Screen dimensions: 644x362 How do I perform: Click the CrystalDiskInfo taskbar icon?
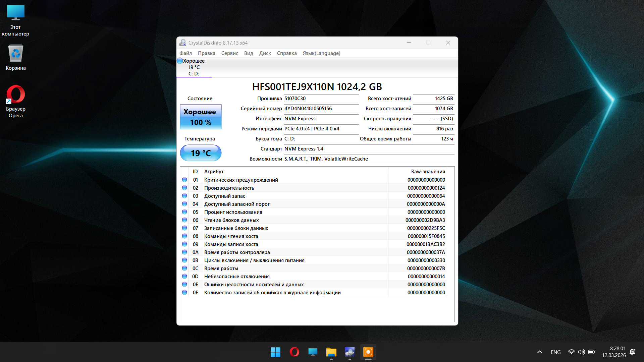coord(350,352)
